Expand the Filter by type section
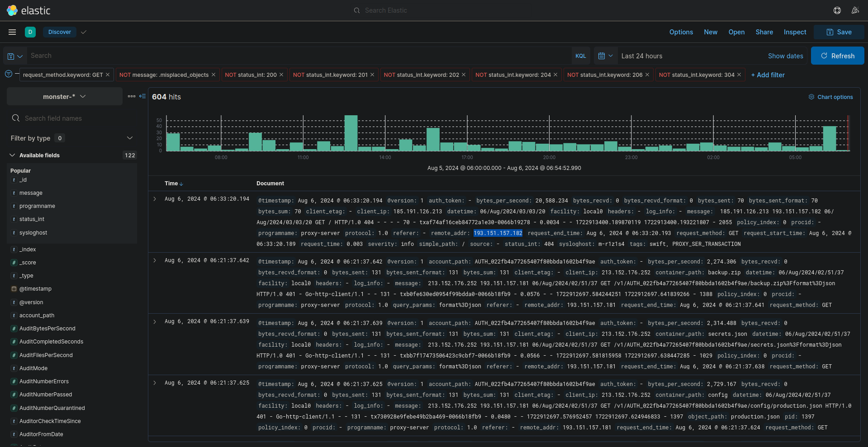 pos(130,138)
